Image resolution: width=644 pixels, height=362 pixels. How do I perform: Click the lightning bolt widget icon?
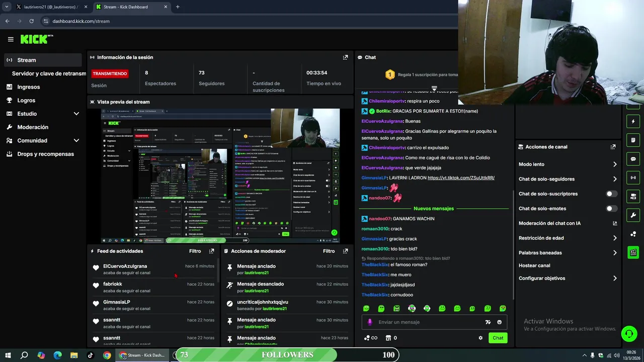(x=633, y=122)
